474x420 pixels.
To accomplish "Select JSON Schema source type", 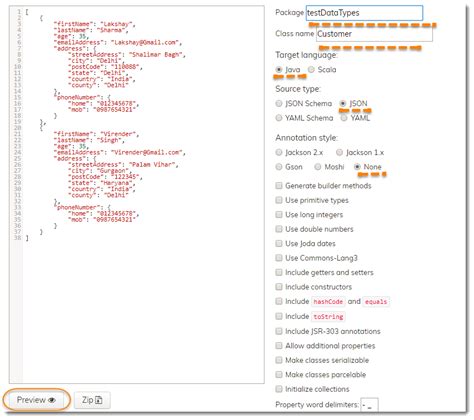I will coord(279,104).
